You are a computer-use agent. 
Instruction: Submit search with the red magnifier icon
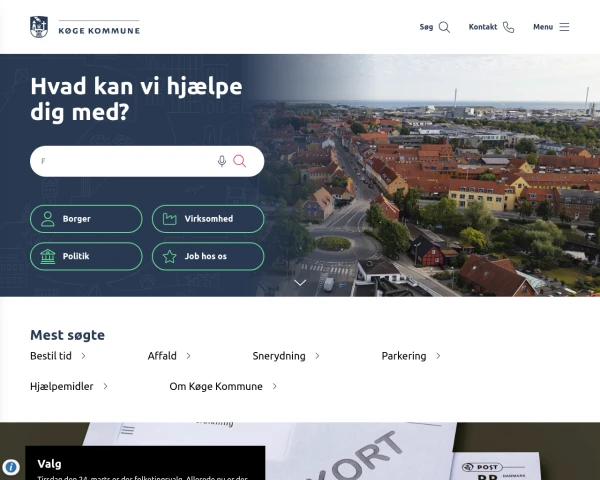(240, 161)
